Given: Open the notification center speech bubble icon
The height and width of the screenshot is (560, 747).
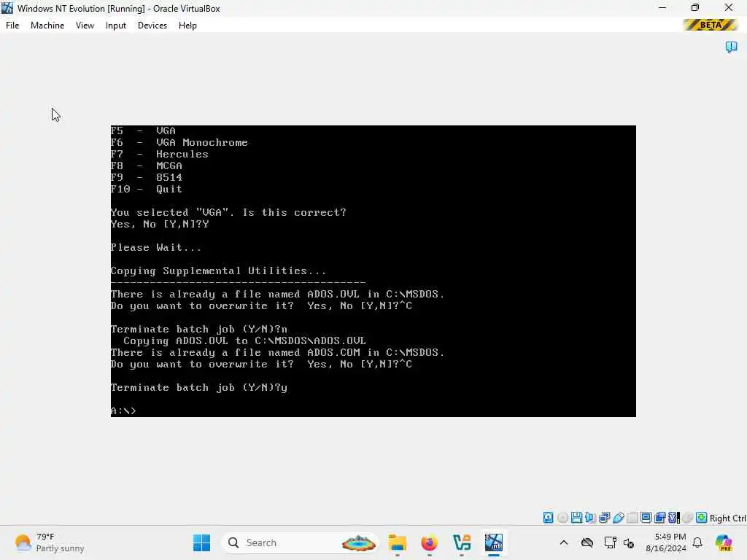Looking at the screenshot, I should click(x=731, y=47).
